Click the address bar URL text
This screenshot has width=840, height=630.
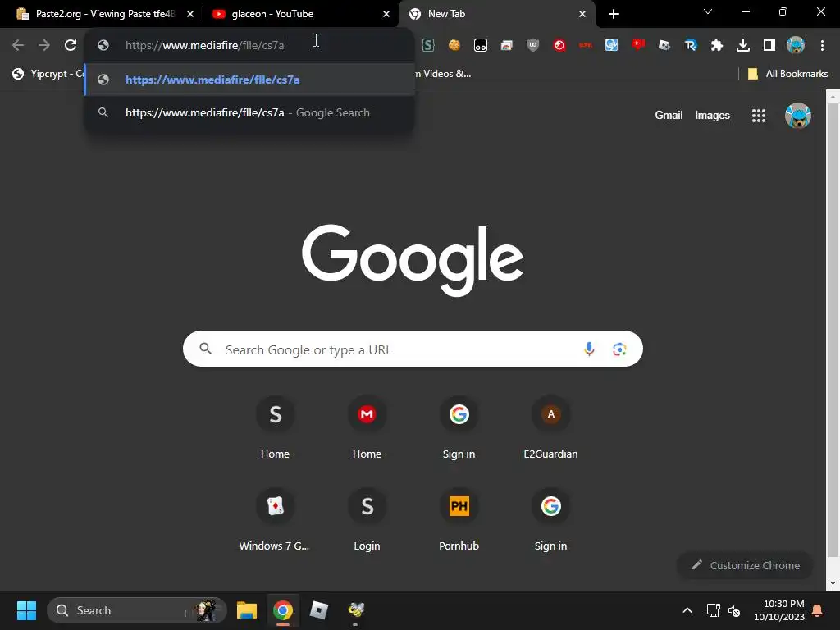click(x=205, y=45)
